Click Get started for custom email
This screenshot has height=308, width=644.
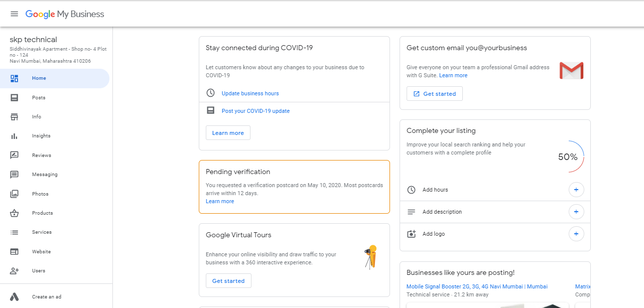[434, 94]
